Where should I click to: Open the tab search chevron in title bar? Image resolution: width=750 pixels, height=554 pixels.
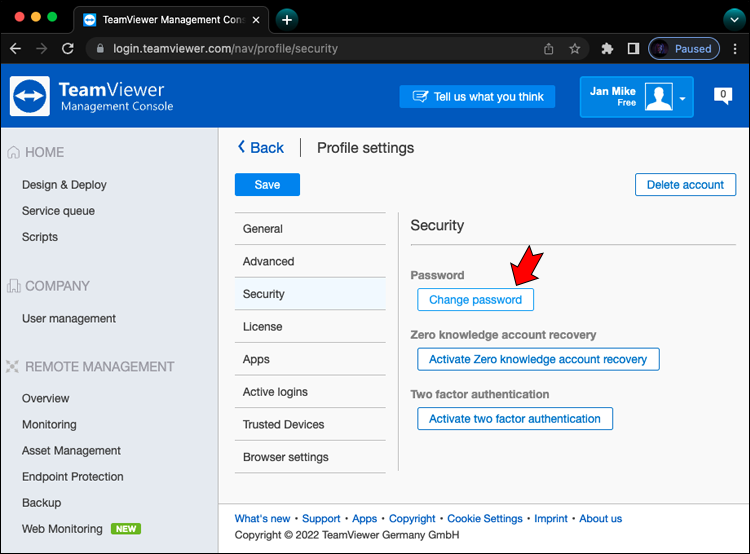pyautogui.click(x=733, y=19)
